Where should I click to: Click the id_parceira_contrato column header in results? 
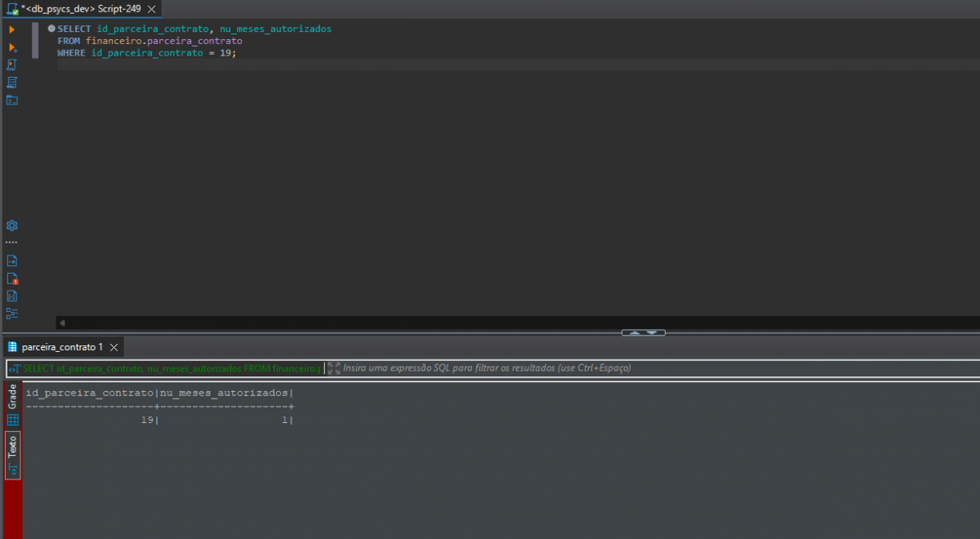[x=90, y=394]
